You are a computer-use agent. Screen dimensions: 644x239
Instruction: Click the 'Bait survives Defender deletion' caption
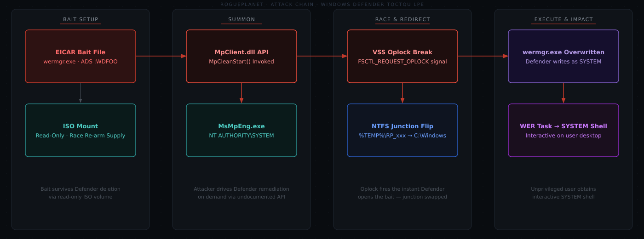tap(80, 189)
